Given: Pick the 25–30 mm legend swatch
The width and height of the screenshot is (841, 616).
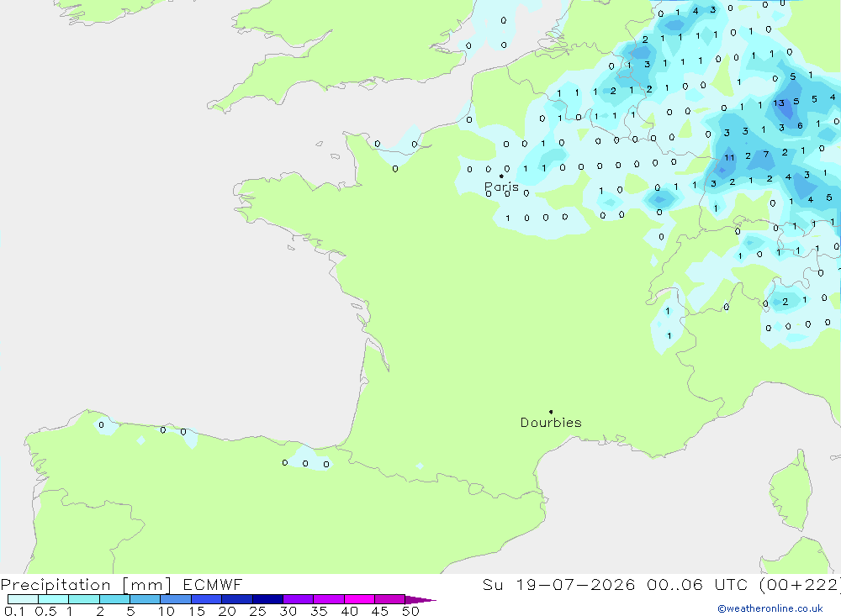Looking at the screenshot, I should tap(267, 599).
